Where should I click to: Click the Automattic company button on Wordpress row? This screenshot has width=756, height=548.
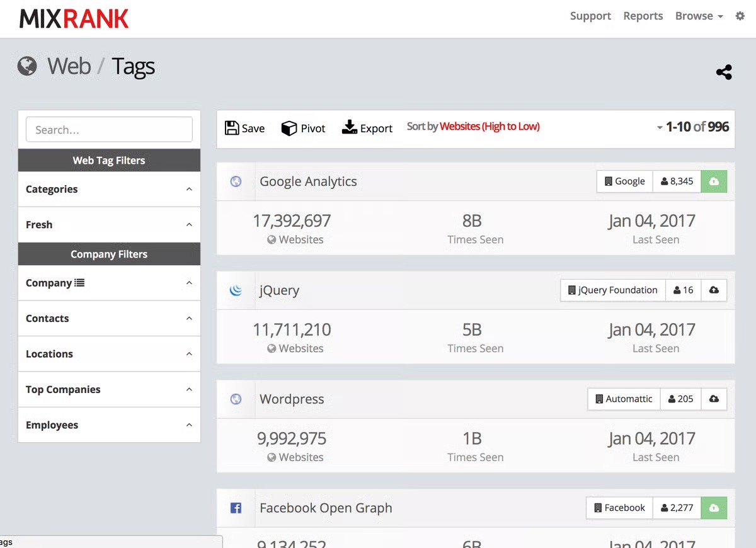coord(624,399)
